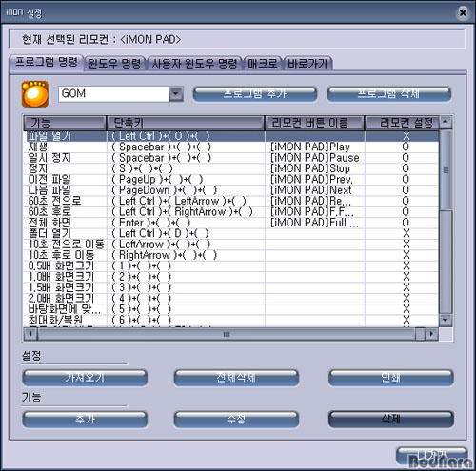Select the 다음 파일 row
The image size is (476, 471).
(x=231, y=190)
